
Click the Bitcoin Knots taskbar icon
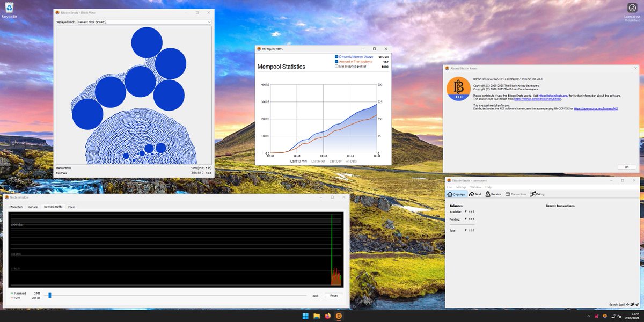click(x=339, y=316)
